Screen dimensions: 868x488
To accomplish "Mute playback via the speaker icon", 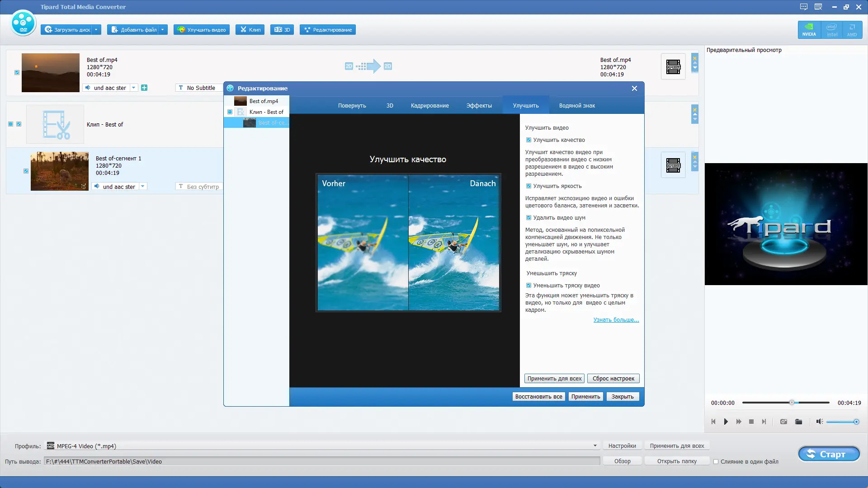I will (819, 422).
